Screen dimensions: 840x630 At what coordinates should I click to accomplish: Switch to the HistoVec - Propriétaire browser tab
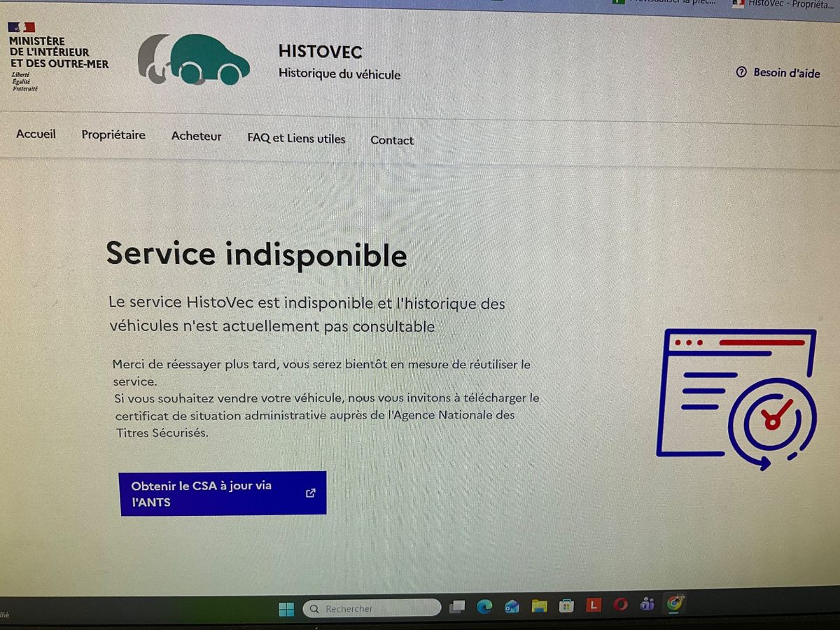tap(784, 3)
